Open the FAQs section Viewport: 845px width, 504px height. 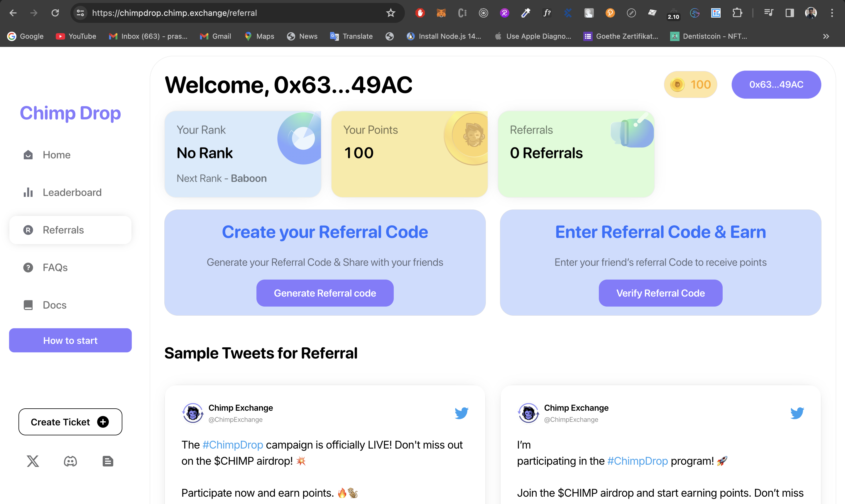pos(55,268)
